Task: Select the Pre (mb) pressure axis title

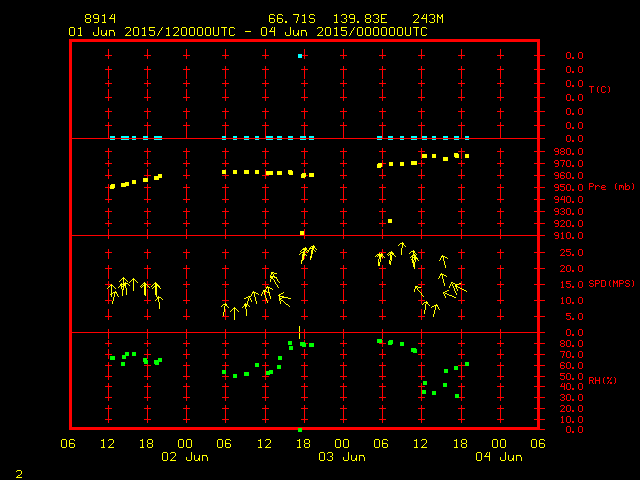Action: pyautogui.click(x=611, y=187)
